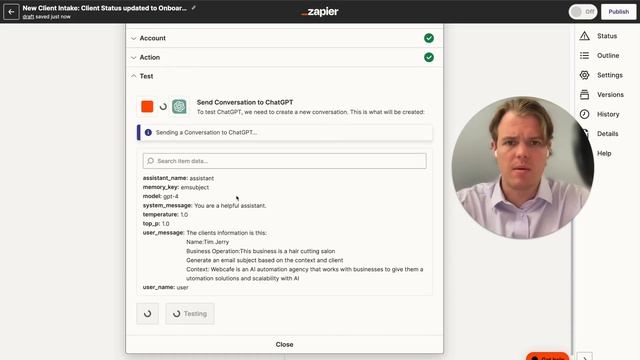Open History in the right sidebar
Viewport: 640px width, 360px height.
click(x=608, y=114)
